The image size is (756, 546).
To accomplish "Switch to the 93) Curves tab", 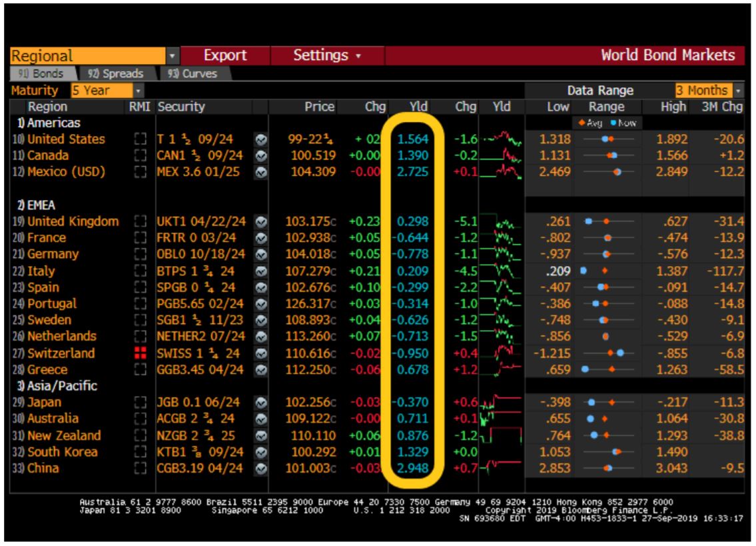I will coord(193,74).
